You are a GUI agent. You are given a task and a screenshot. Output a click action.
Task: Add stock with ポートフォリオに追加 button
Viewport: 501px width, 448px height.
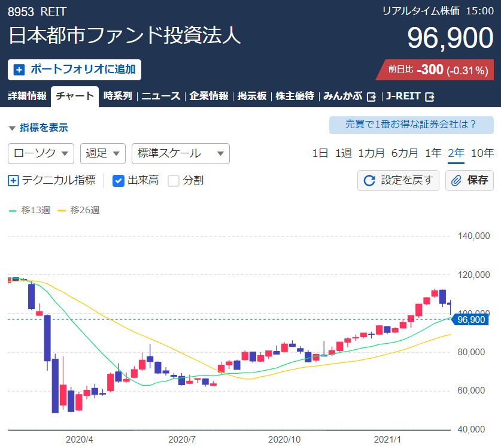point(74,69)
